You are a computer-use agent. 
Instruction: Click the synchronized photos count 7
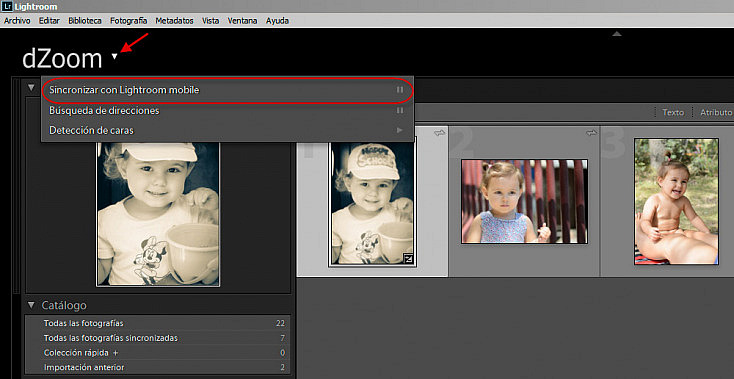coord(282,338)
